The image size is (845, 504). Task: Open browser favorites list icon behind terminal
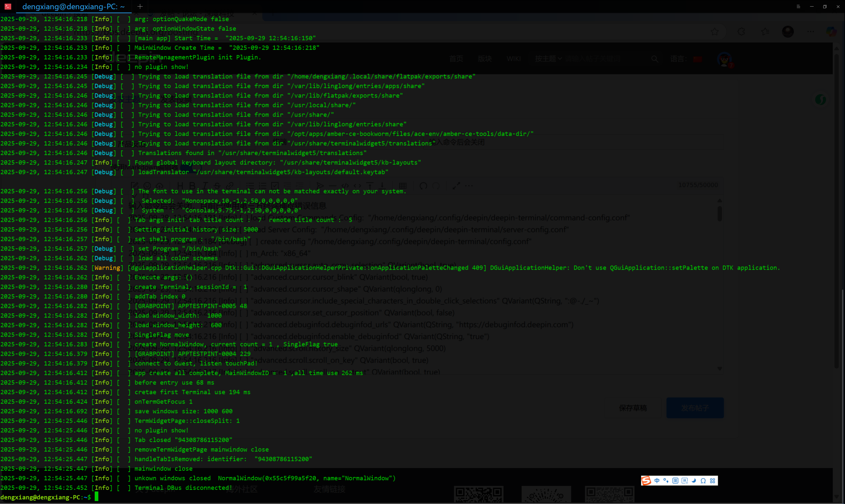point(765,32)
